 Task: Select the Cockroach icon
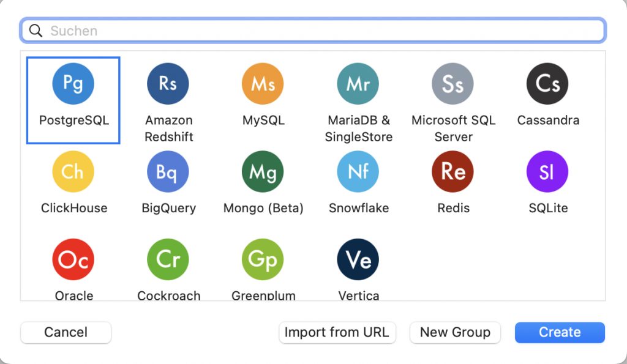(x=168, y=260)
